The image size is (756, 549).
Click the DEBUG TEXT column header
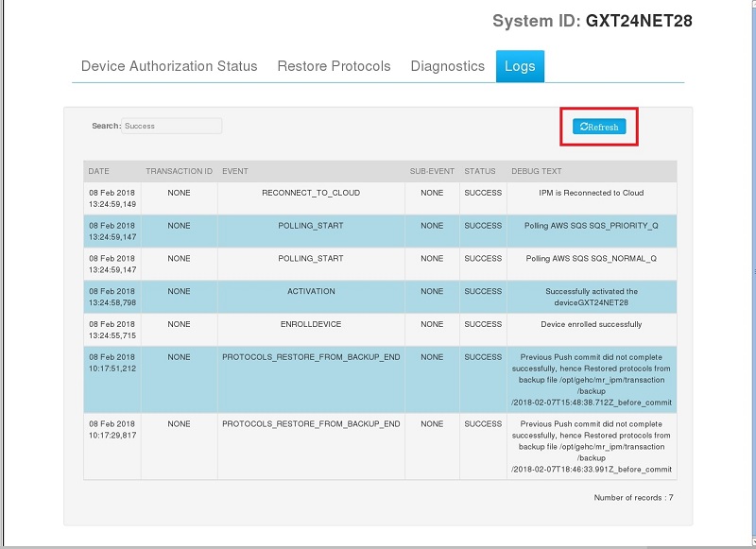point(537,172)
